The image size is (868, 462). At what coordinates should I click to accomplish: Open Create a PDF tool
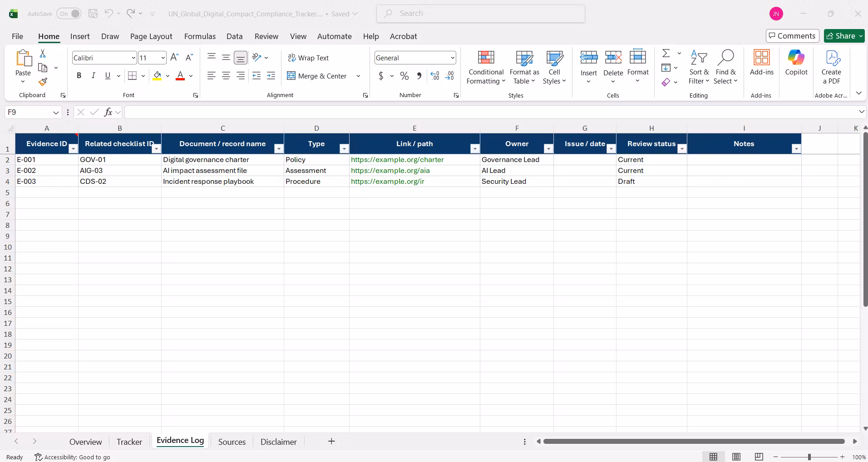831,67
